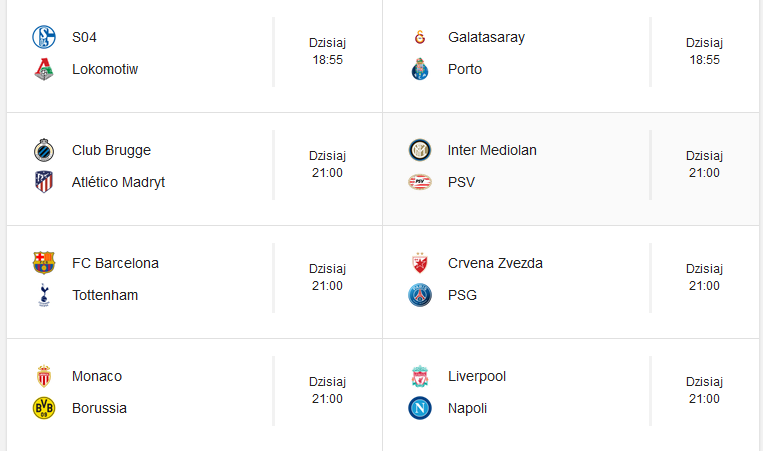Click the Schalke S04 club crest
The width and height of the screenshot is (763, 451).
[44, 38]
